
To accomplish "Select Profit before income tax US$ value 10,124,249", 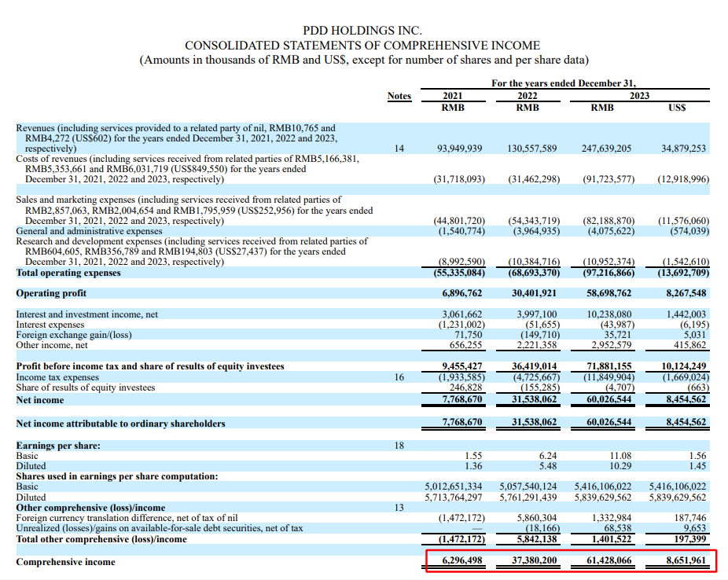I will [x=684, y=366].
